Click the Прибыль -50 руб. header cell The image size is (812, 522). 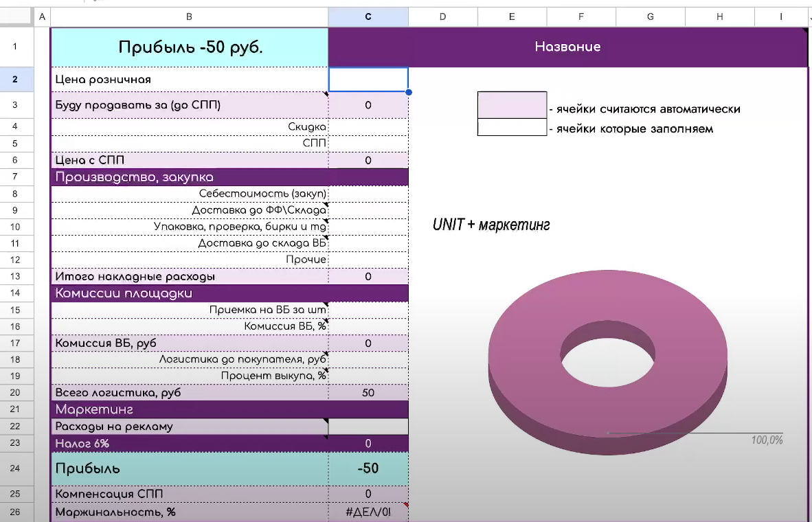(x=190, y=47)
